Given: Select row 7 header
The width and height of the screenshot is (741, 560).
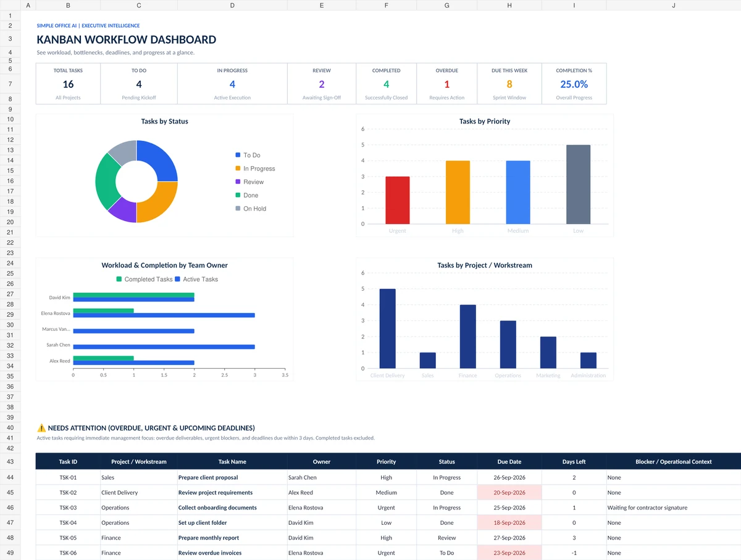Looking at the screenshot, I should pos(10,84).
